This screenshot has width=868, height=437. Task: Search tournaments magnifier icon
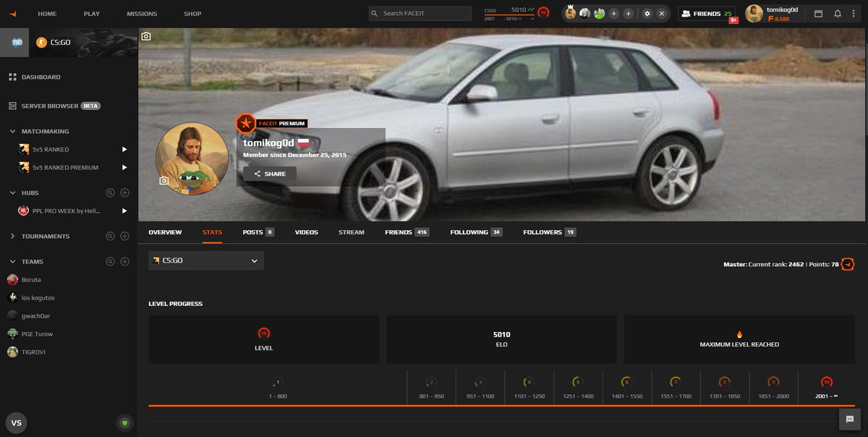pos(110,236)
